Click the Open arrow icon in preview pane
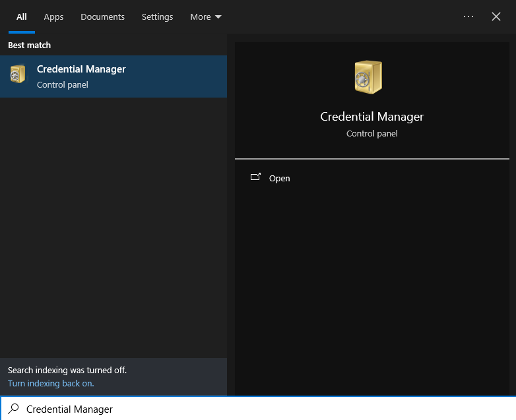Image resolution: width=516 pixels, height=420 pixels. click(255, 177)
